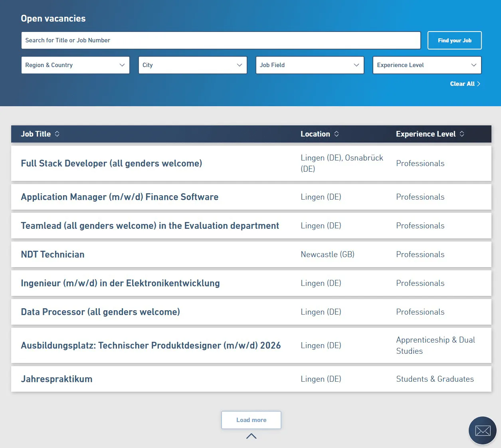The height and width of the screenshot is (448, 501).
Task: Click the chevron beside Clear All
Action: [x=478, y=84]
